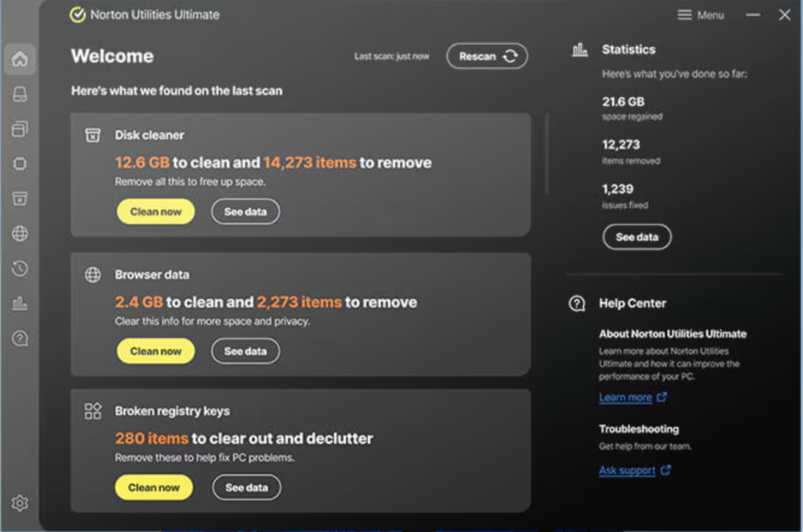Select the Home icon in the sidebar

(x=20, y=59)
